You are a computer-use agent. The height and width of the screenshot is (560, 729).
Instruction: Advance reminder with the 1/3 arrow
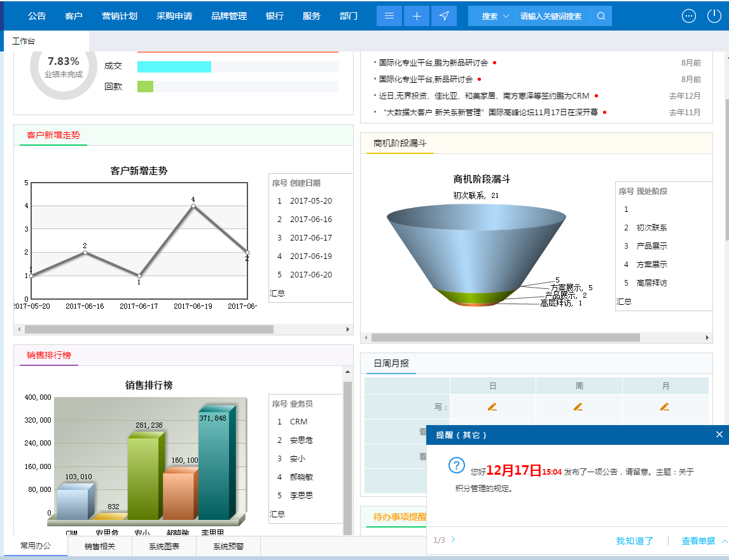click(x=452, y=540)
